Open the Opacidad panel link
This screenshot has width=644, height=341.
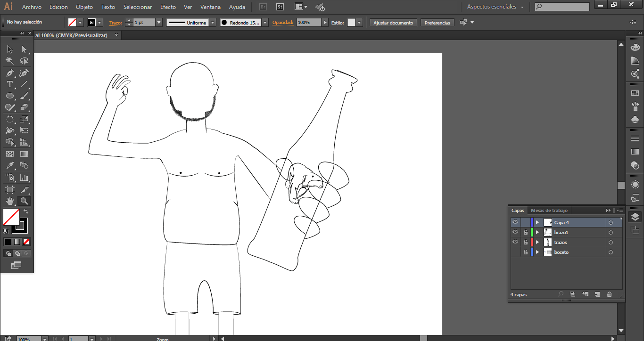click(283, 23)
